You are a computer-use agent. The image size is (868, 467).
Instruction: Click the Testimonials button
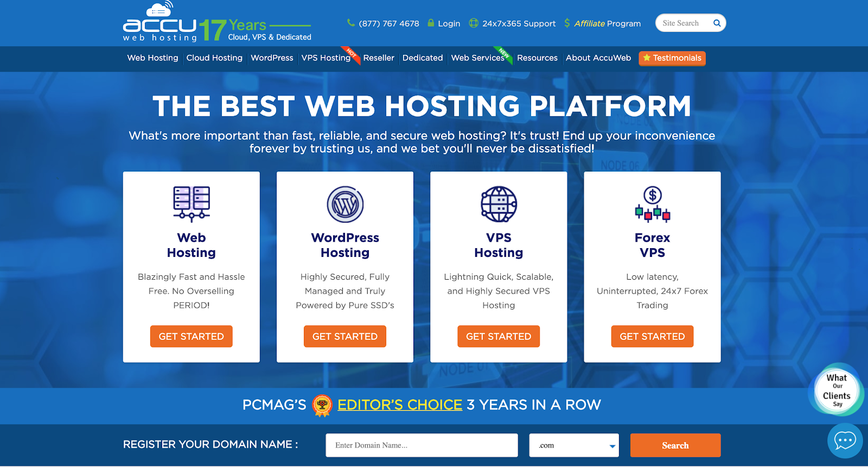[x=672, y=58]
